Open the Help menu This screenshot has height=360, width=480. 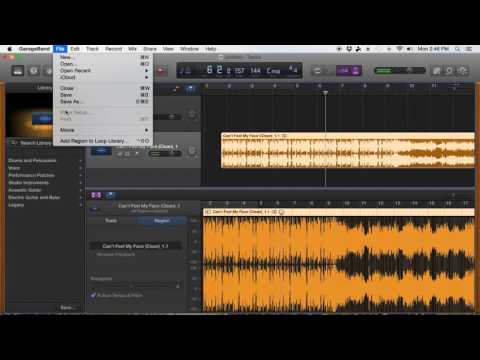point(211,49)
